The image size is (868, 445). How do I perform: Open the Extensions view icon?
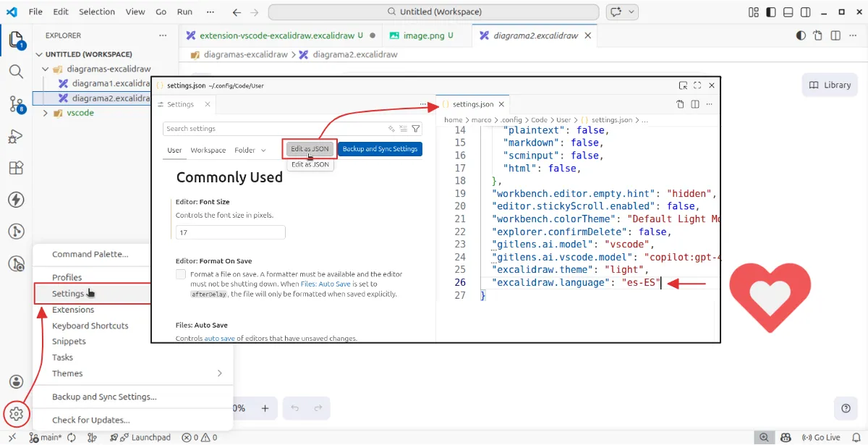click(x=16, y=168)
